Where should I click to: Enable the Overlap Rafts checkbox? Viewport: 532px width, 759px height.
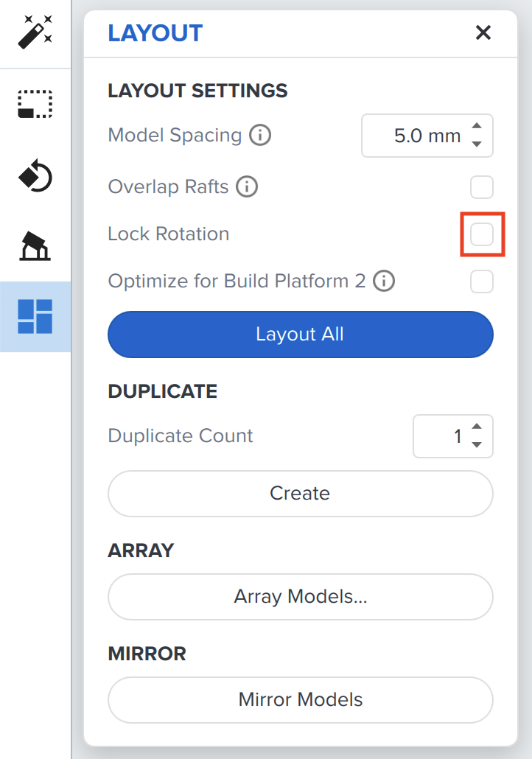pos(482,187)
